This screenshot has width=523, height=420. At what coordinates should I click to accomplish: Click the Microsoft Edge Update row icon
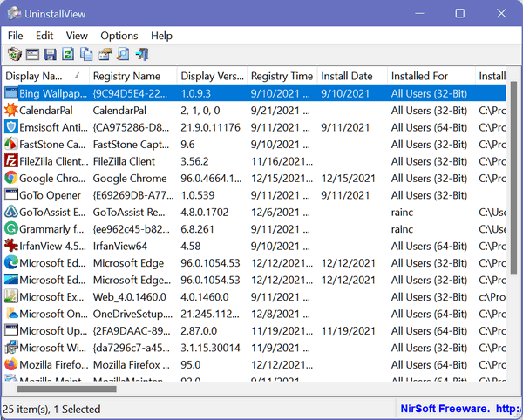(11, 280)
